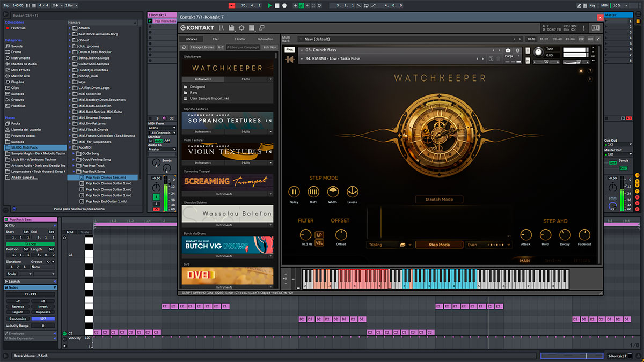Click the Sounds category in Ableton browser
This screenshot has height=362, width=644.
click(17, 46)
